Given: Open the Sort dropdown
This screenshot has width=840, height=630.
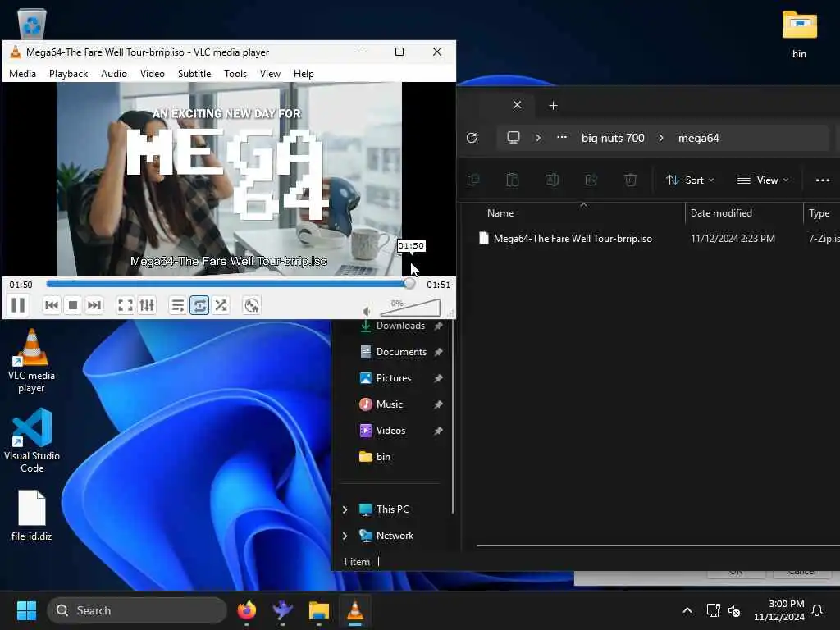Looking at the screenshot, I should (690, 180).
